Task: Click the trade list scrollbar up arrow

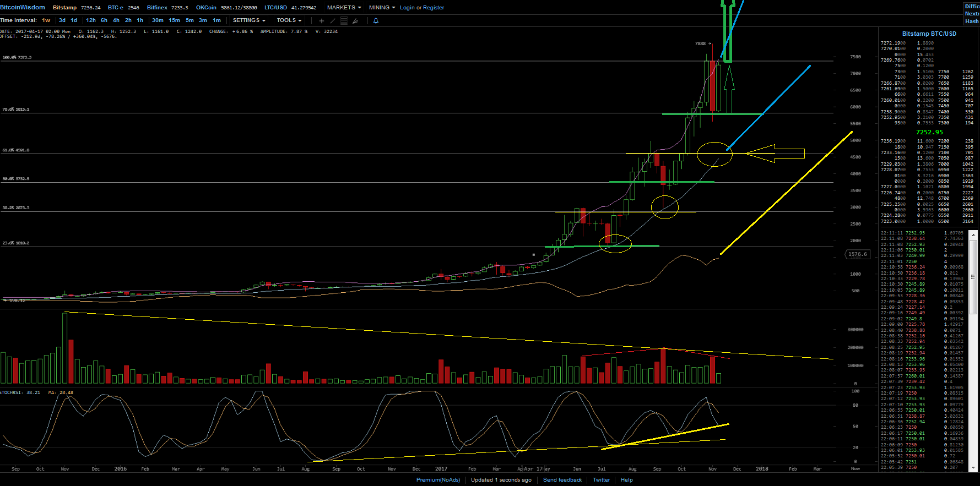Action: click(973, 234)
